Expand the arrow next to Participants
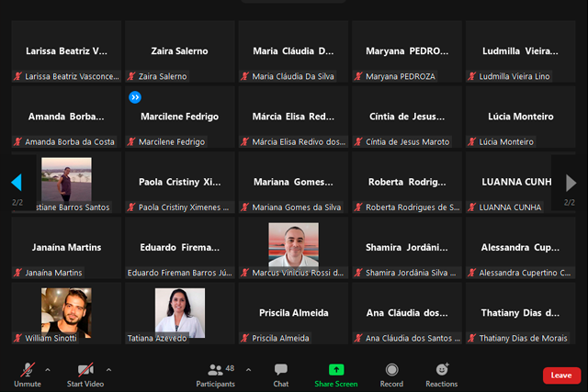 coord(248,369)
